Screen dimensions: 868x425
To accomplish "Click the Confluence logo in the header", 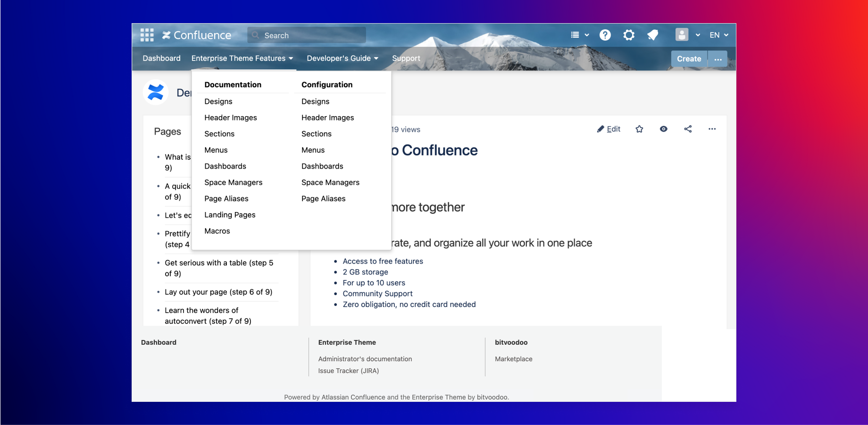I will (197, 35).
